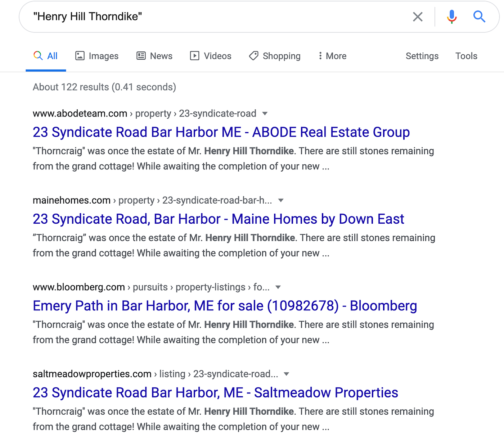This screenshot has height=446, width=504.
Task: Click the Shopping tag icon
Action: click(x=253, y=56)
